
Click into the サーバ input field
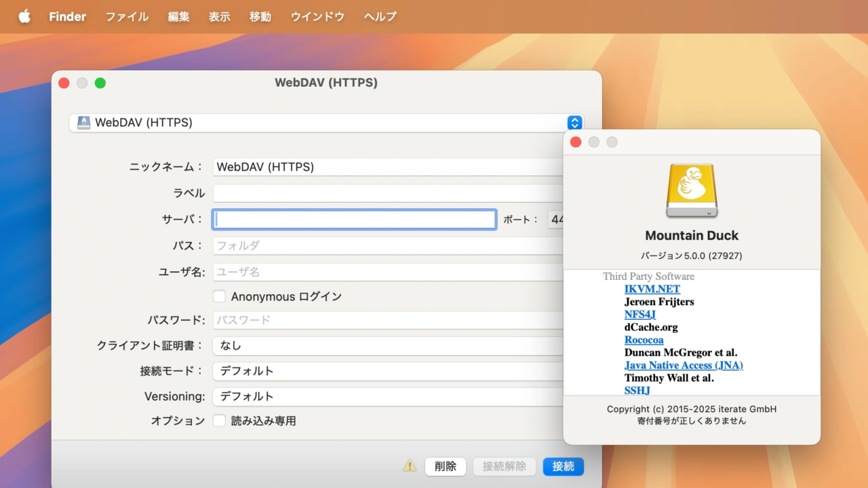point(353,219)
